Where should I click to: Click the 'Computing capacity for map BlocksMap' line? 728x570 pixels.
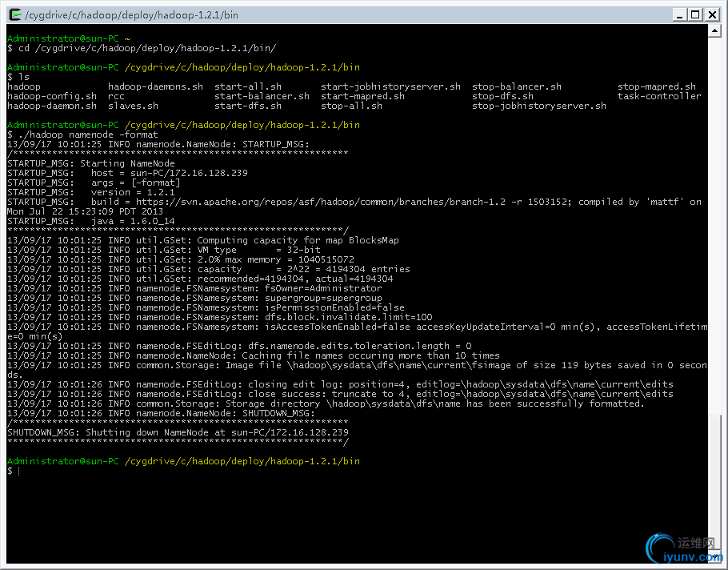(x=203, y=241)
